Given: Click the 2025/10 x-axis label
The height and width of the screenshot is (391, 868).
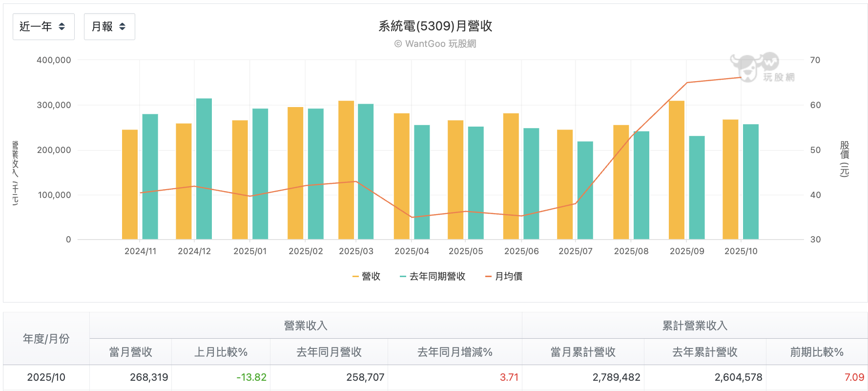Looking at the screenshot, I should click(741, 251).
